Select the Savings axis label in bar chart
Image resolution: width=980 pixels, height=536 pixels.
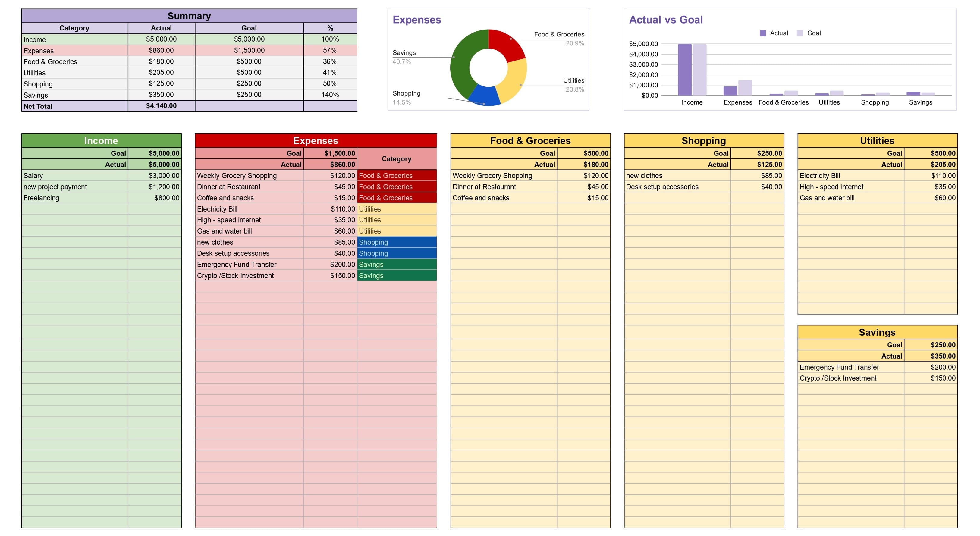tap(920, 102)
